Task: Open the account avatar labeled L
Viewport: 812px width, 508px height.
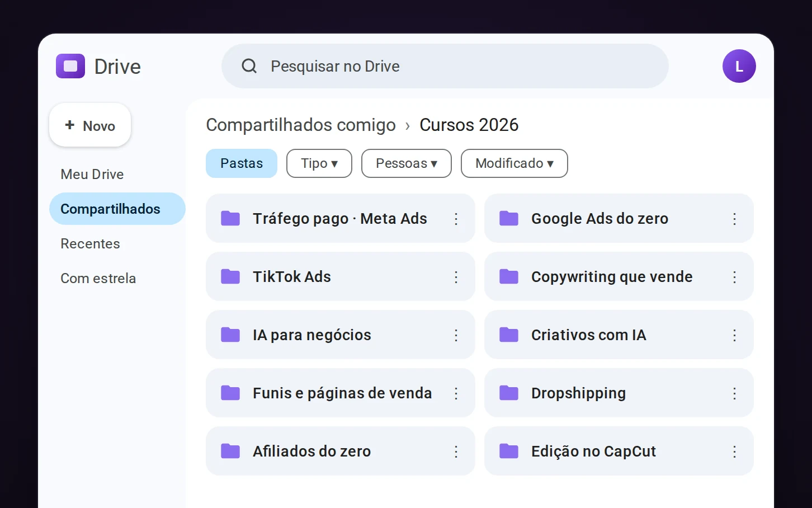Action: pyautogui.click(x=739, y=66)
